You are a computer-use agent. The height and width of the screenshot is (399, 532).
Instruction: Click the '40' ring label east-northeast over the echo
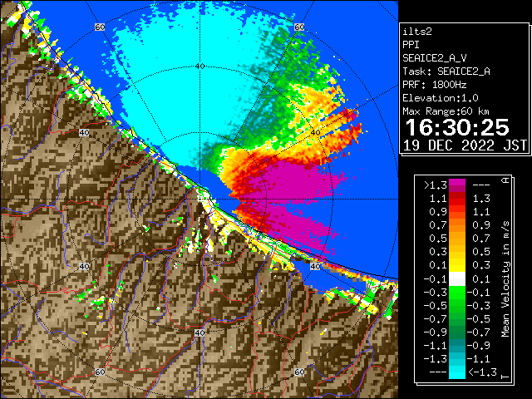(316, 133)
